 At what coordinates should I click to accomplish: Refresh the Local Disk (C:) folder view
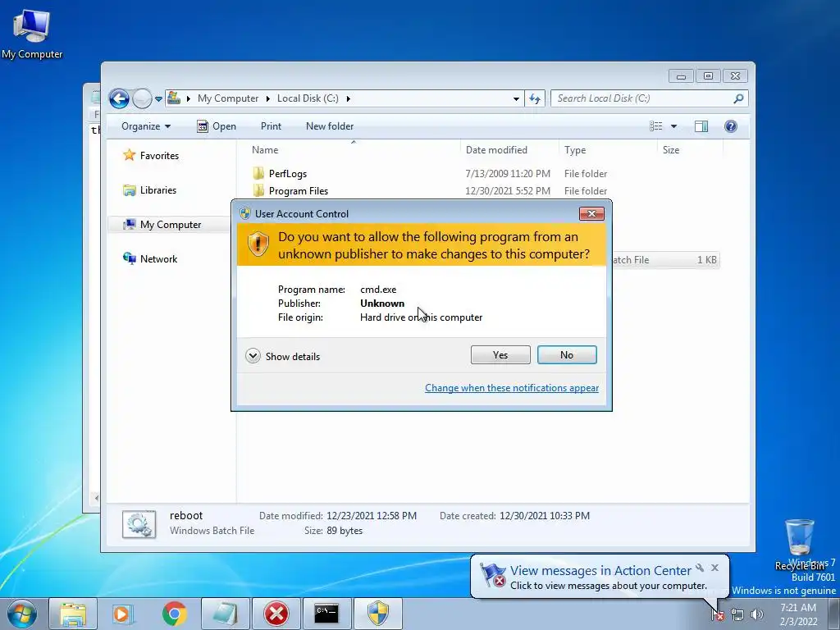(x=535, y=98)
